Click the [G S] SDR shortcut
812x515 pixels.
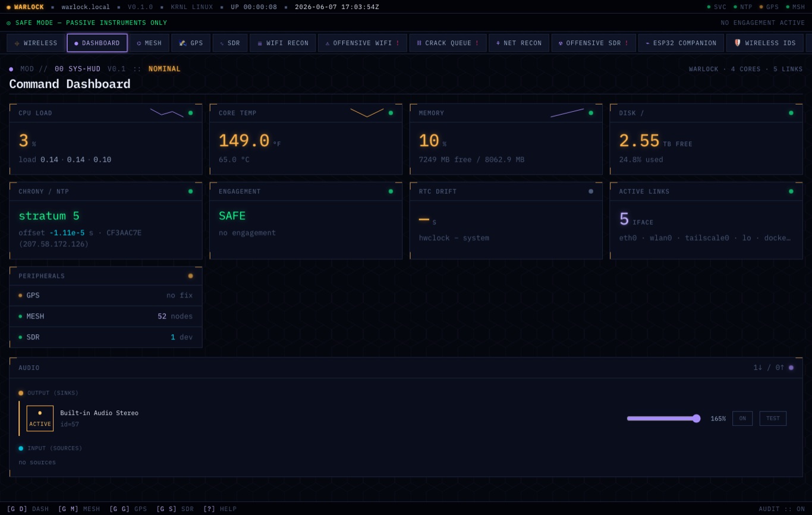pyautogui.click(x=175, y=509)
